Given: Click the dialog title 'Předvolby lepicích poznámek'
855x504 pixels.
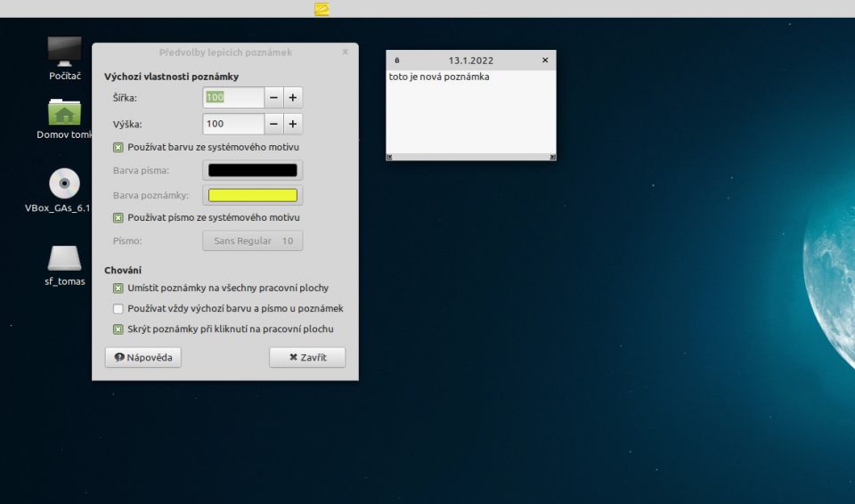Looking at the screenshot, I should [x=225, y=53].
